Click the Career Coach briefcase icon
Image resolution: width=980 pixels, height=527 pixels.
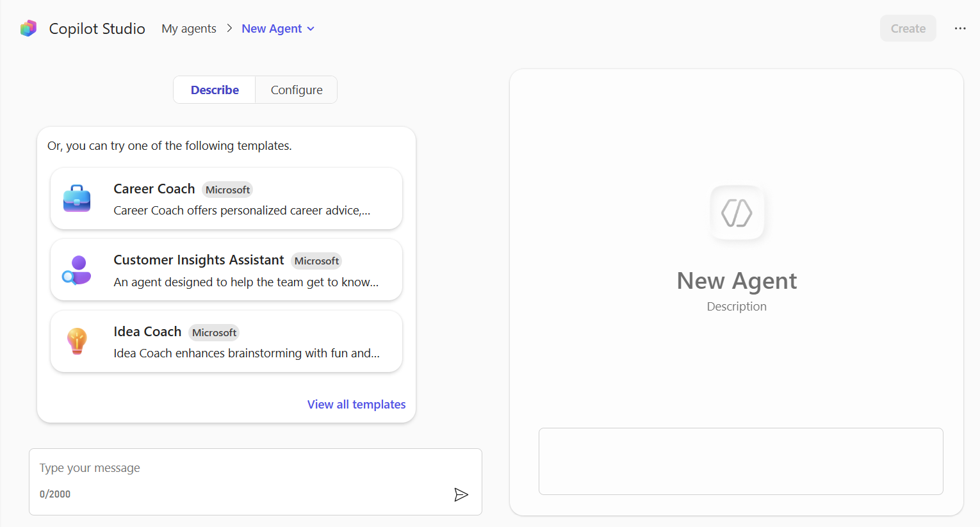point(76,199)
